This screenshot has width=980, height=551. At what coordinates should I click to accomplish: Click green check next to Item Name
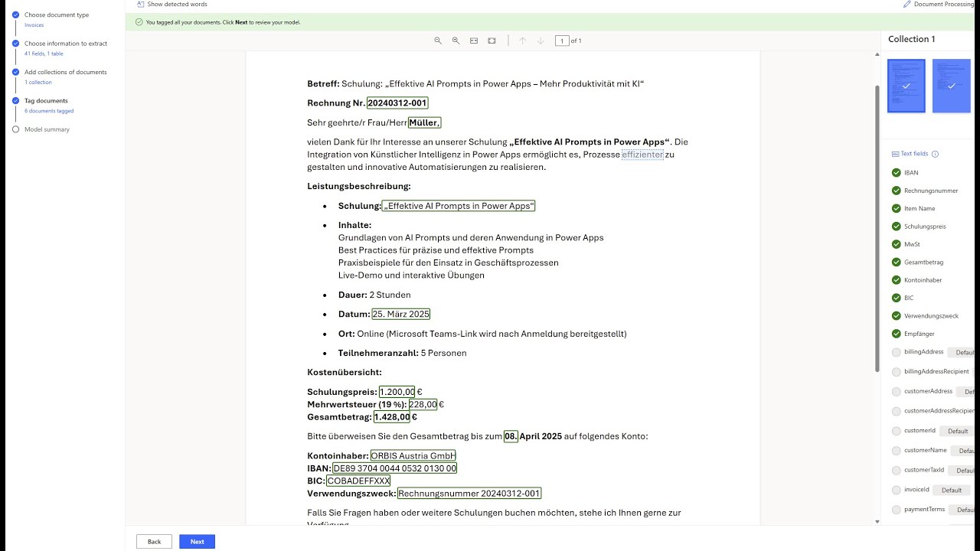pyautogui.click(x=897, y=208)
